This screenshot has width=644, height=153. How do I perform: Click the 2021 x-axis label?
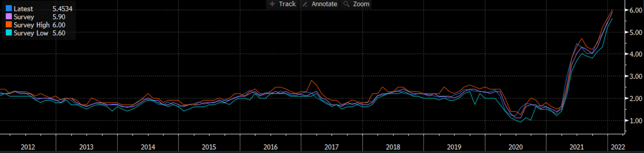[577, 147]
